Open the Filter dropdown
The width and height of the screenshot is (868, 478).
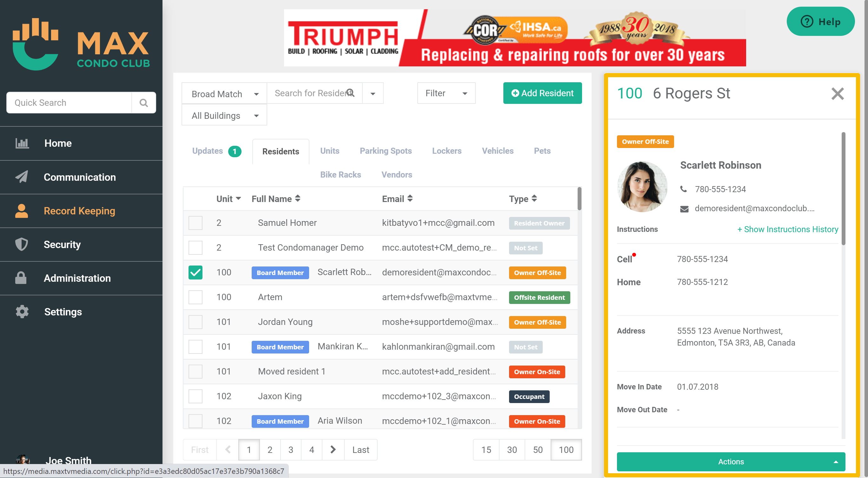(446, 93)
